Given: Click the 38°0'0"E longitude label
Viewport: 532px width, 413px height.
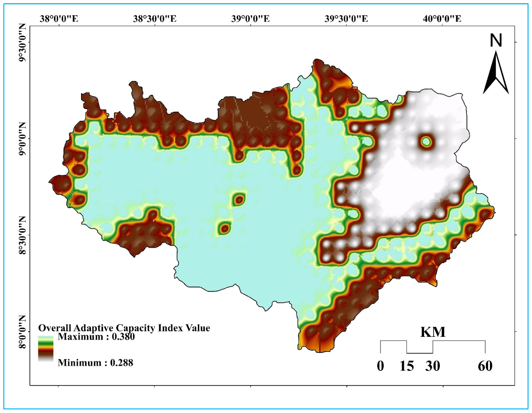Looking at the screenshot, I should (x=59, y=19).
